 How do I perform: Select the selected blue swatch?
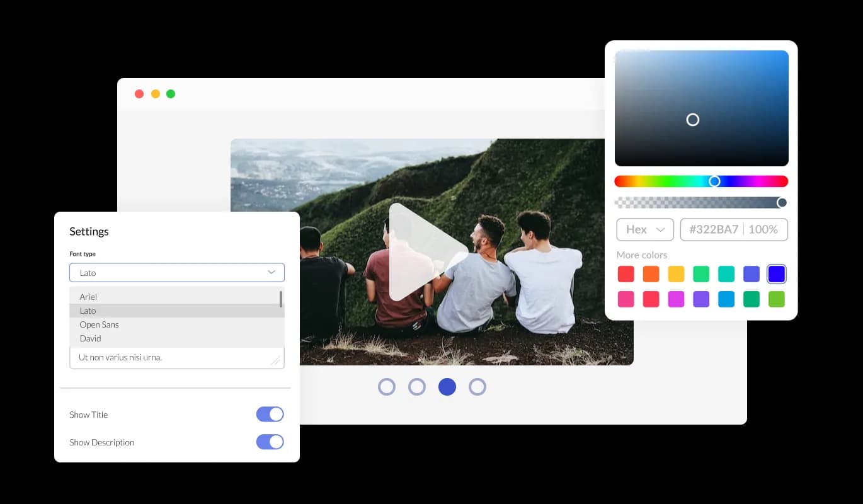pos(777,274)
